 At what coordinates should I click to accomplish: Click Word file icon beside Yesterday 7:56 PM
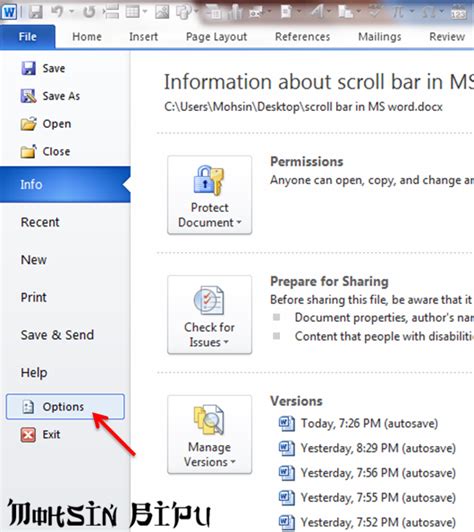pos(287,473)
